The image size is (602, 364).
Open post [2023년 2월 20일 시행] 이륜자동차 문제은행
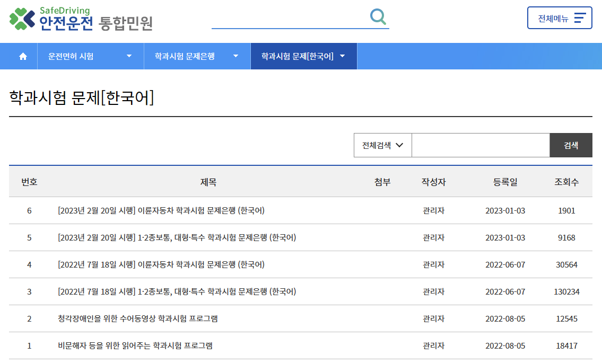click(x=161, y=210)
